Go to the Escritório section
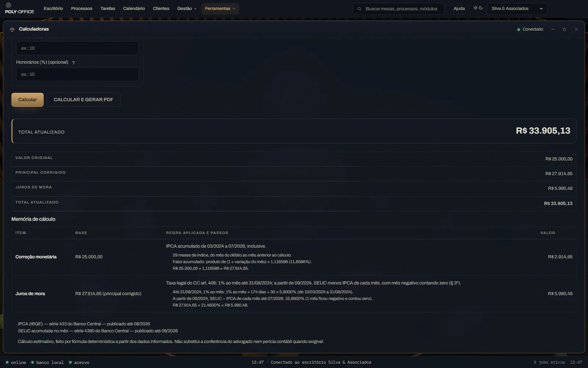Screen dimensions: 588x368 pyautogui.click(x=53, y=8)
